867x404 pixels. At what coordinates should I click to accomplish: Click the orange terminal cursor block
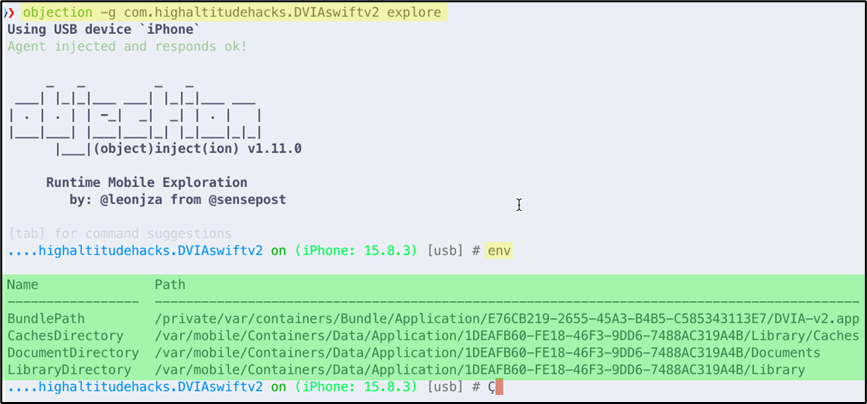click(499, 387)
